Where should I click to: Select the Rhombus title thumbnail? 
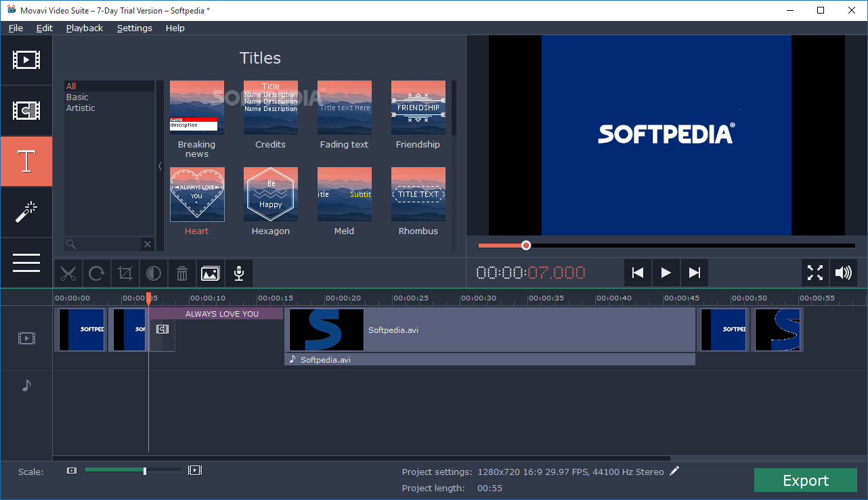tap(418, 194)
